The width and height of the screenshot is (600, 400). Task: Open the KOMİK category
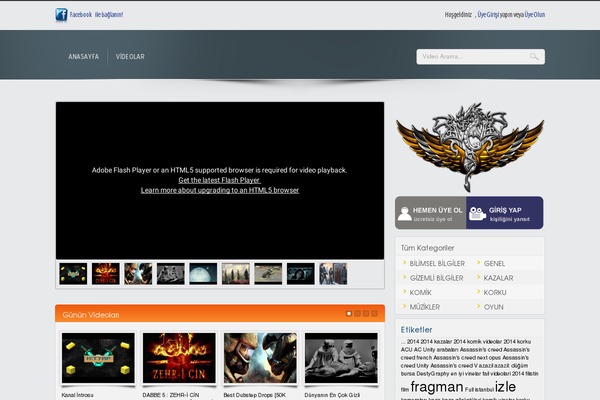(x=421, y=292)
